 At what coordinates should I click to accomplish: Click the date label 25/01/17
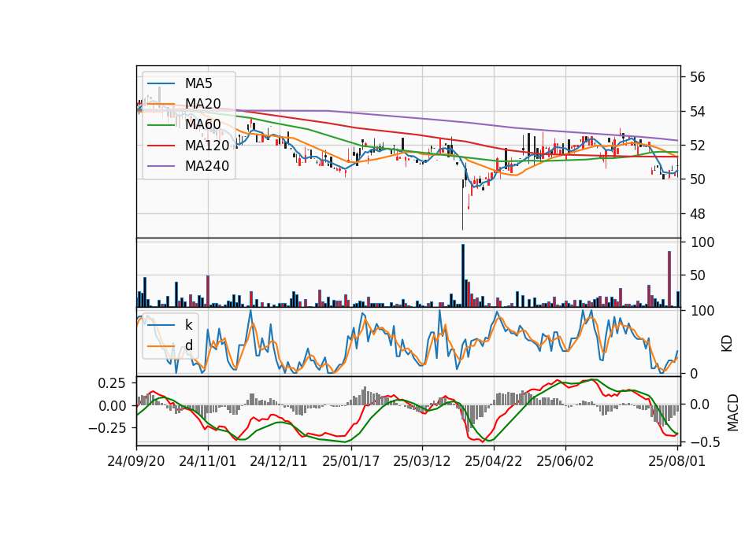point(350,461)
